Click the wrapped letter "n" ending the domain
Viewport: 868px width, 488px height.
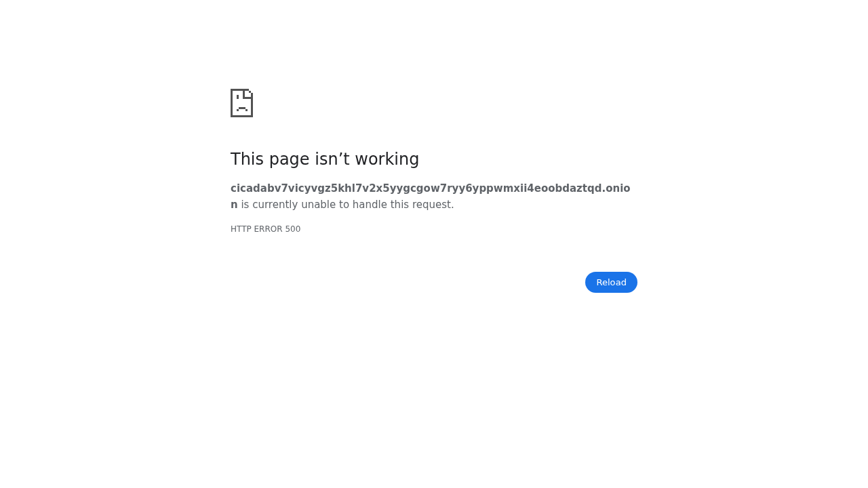point(234,205)
